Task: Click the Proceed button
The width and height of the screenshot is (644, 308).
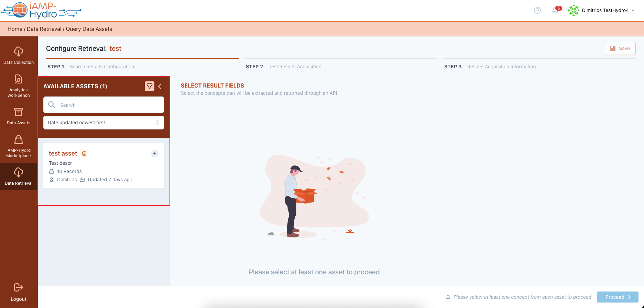Action: pos(618,297)
